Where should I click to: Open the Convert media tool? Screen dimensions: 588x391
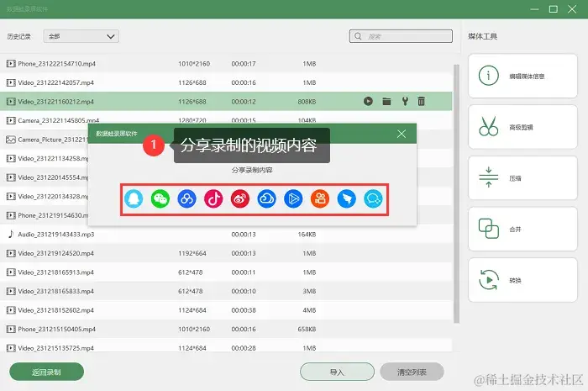point(522,280)
